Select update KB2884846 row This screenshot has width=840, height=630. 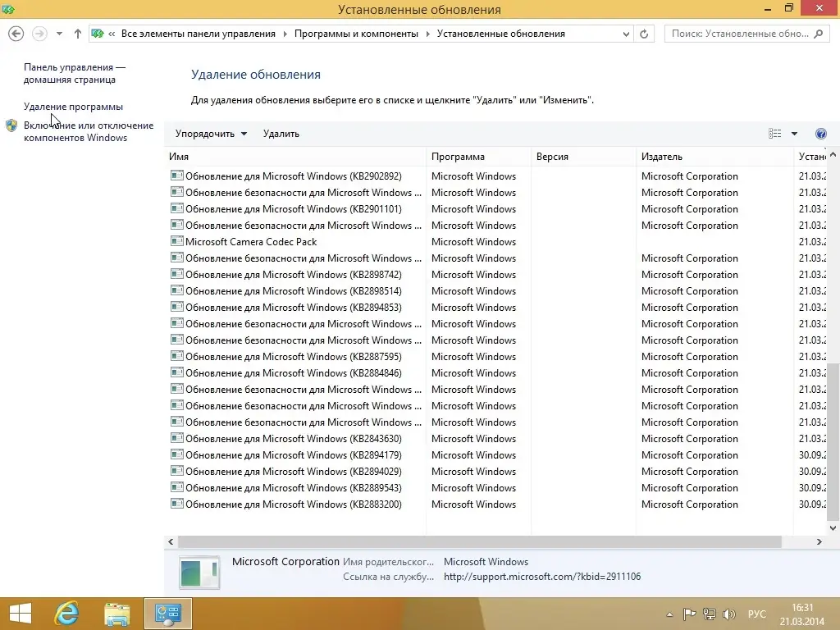496,373
